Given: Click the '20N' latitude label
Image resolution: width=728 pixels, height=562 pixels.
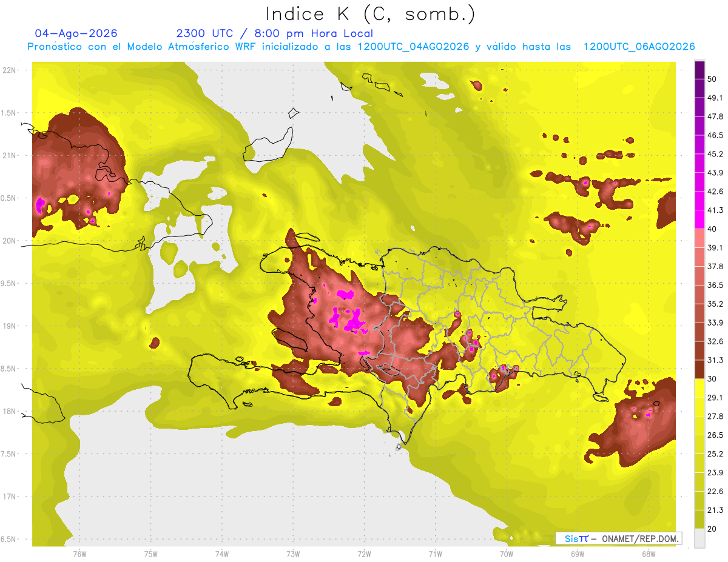Looking at the screenshot, I should [10, 241].
